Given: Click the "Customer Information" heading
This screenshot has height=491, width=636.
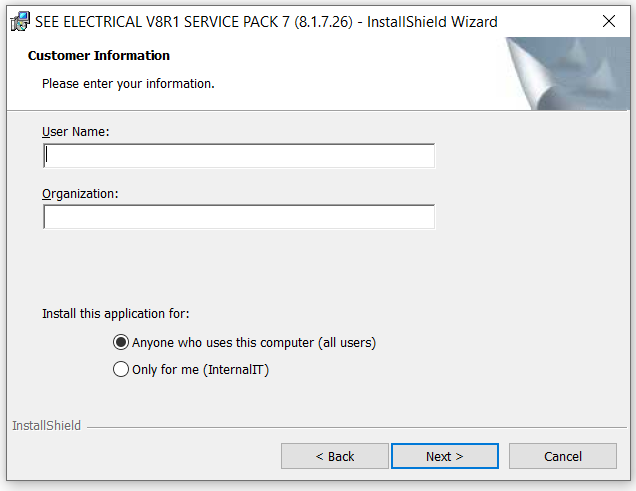Looking at the screenshot, I should [99, 56].
